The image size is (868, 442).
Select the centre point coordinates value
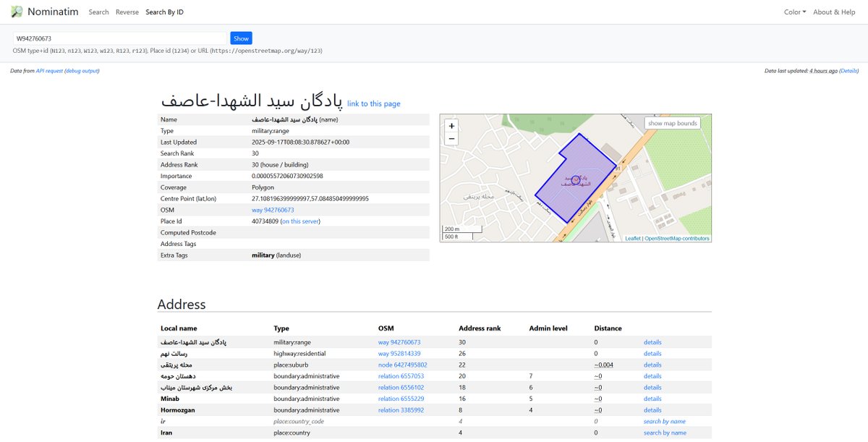(x=310, y=198)
